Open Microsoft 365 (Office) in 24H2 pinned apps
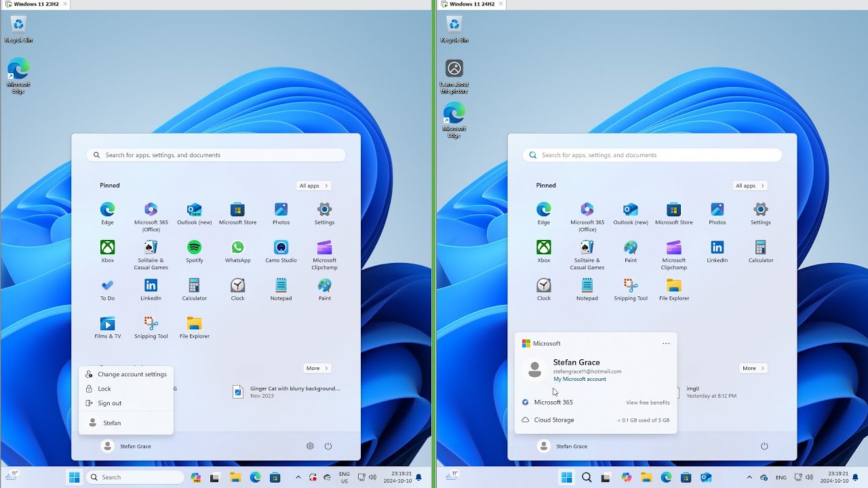This screenshot has width=868, height=488. tap(587, 217)
